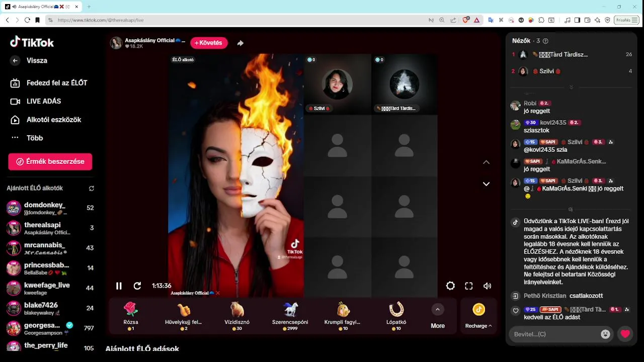Open blake7426 live stream

click(50, 308)
